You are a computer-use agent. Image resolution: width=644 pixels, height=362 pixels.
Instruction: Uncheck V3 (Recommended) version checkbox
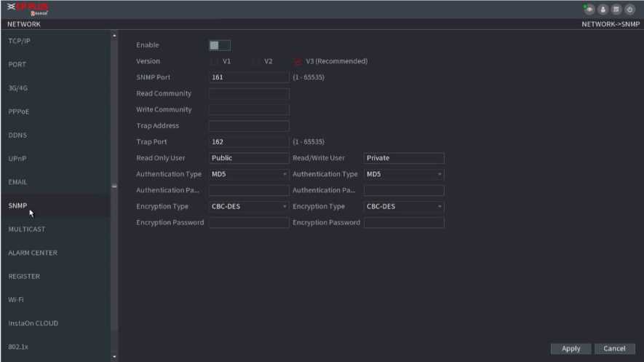click(x=298, y=61)
